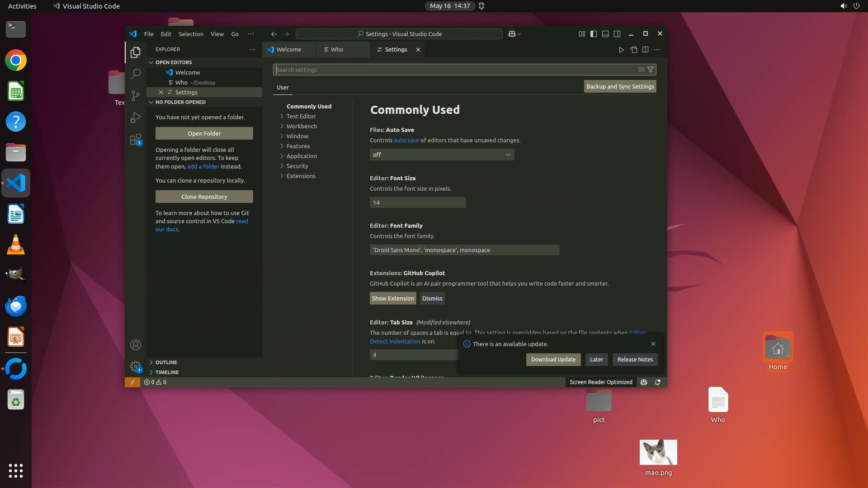This screenshot has height=488, width=868.
Task: Click the Manage gear icon
Action: tap(135, 366)
